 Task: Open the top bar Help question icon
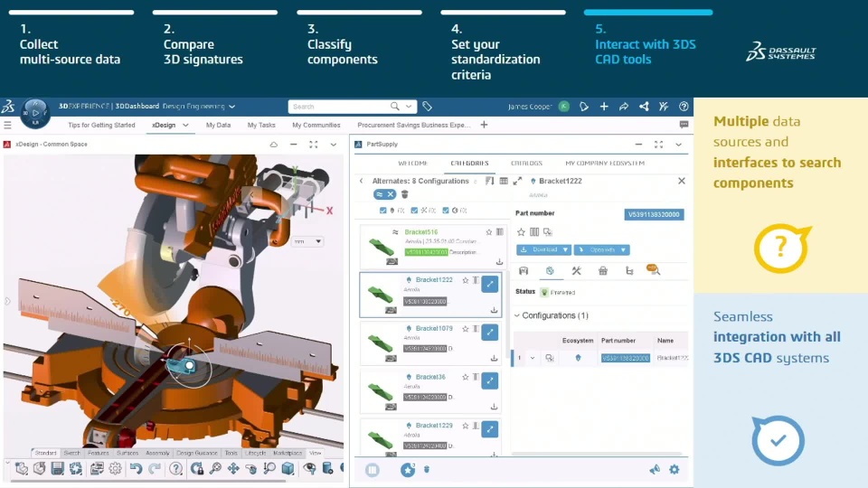click(684, 107)
